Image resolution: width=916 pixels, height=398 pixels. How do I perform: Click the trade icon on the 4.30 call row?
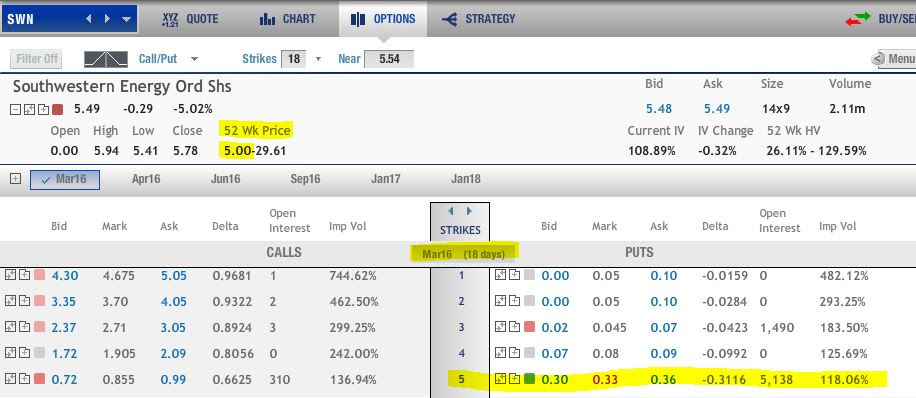click(10, 274)
